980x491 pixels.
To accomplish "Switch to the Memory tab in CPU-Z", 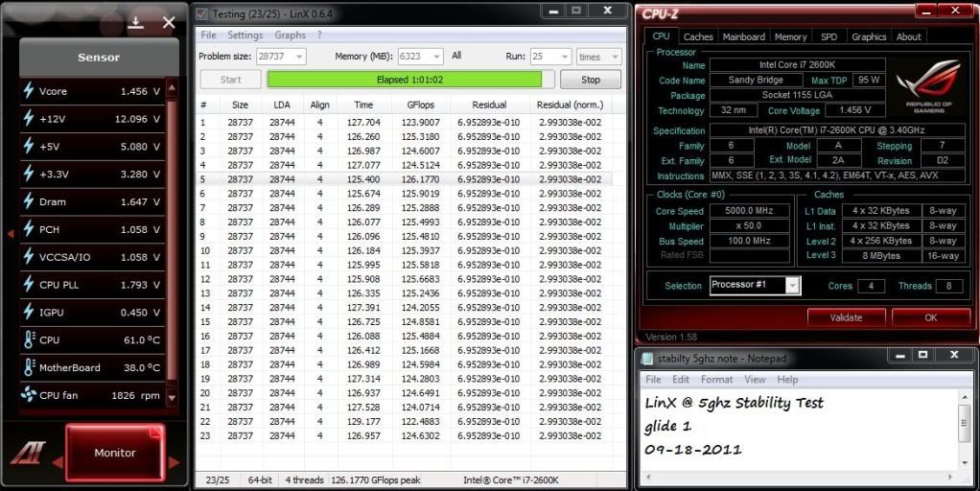I will point(791,36).
